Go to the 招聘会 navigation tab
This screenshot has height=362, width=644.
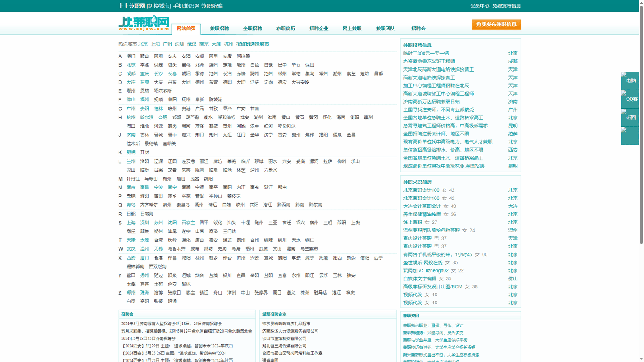[x=418, y=29]
